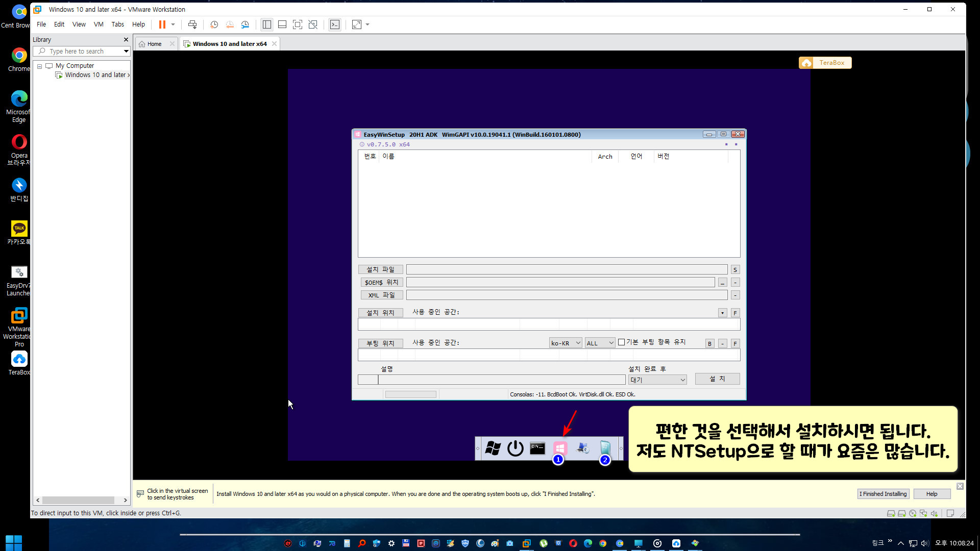
Task: Click the 설치 파일 button
Action: 380,269
